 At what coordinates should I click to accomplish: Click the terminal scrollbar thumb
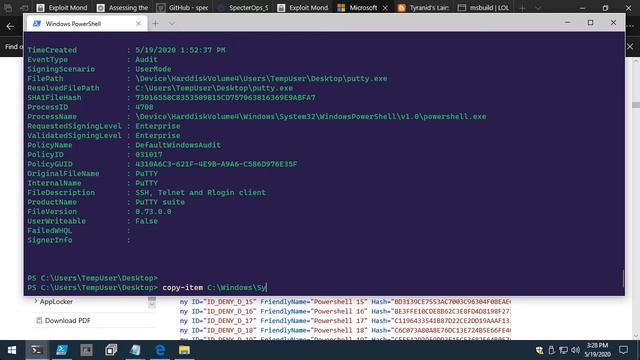(623, 278)
